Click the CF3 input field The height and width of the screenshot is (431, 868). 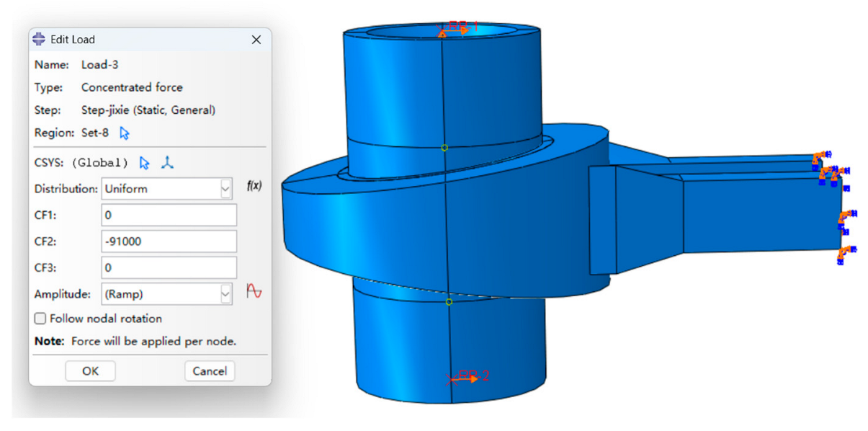pos(169,267)
